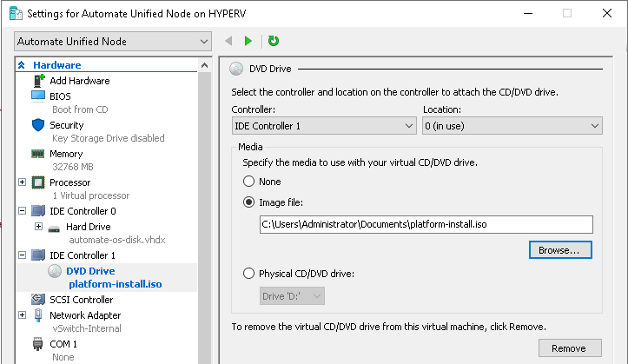
Task: Select Physical CD/DVD drive radio button
Action: click(249, 274)
